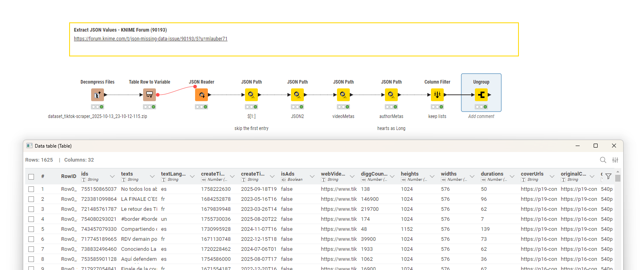Select the JSON Reader node icon
Screen dimensions: 644x270
(201, 95)
